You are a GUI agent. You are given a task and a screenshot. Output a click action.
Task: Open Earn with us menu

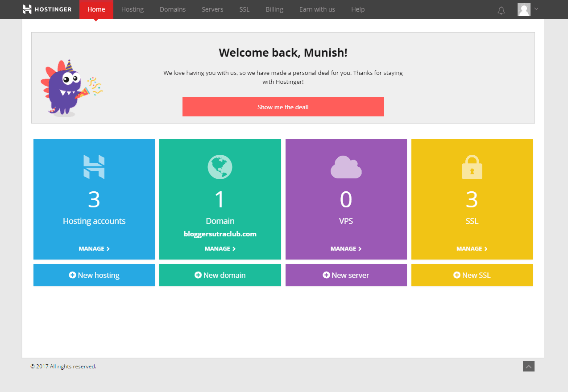click(317, 9)
